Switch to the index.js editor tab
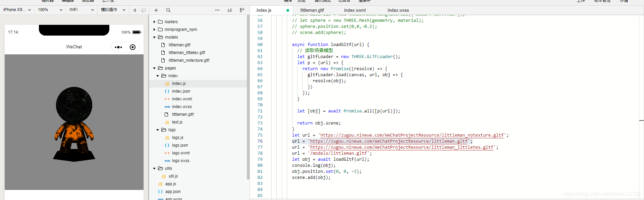The width and height of the screenshot is (644, 200). point(271,10)
